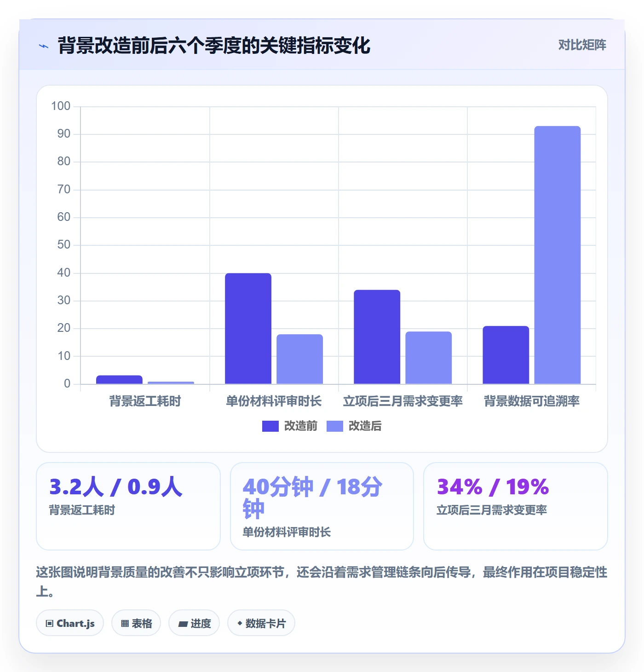
Task: Click the 背景数据可追溯率 x-axis label
Action: tap(531, 401)
